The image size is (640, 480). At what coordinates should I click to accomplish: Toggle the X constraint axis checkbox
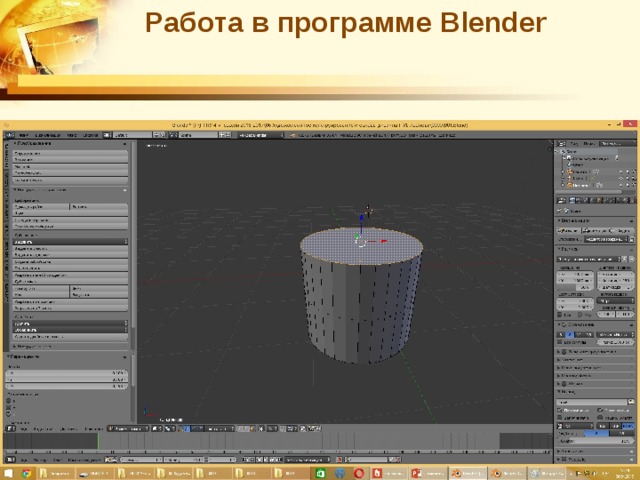pos(9,401)
